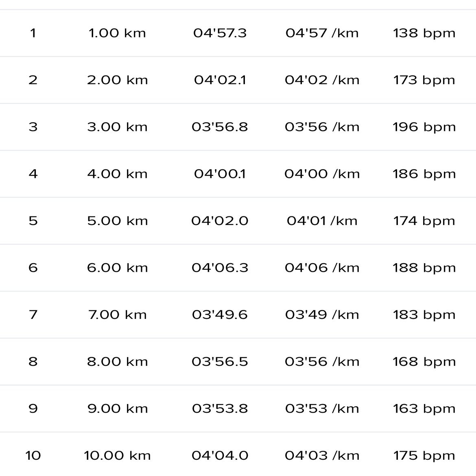
Task: Click the 175 bpm heart rate
Action: point(424,455)
